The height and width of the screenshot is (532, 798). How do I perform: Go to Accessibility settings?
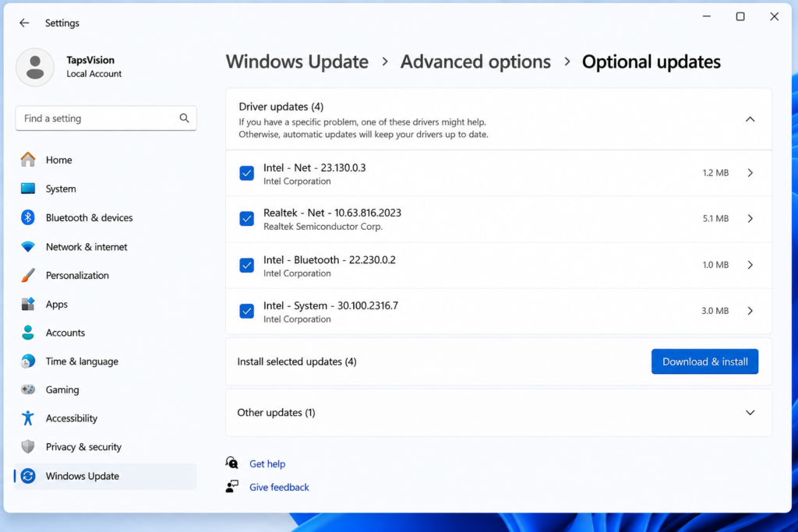pyautogui.click(x=106, y=418)
